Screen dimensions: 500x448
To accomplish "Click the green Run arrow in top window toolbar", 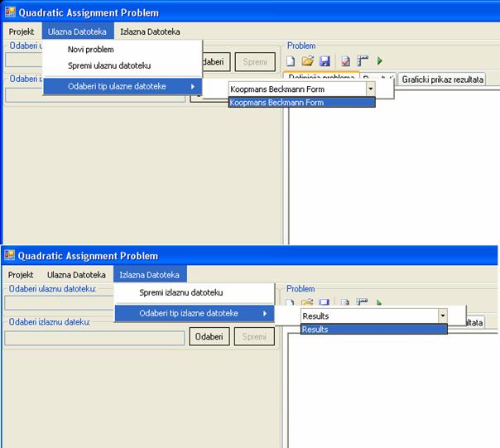I will 379,60.
